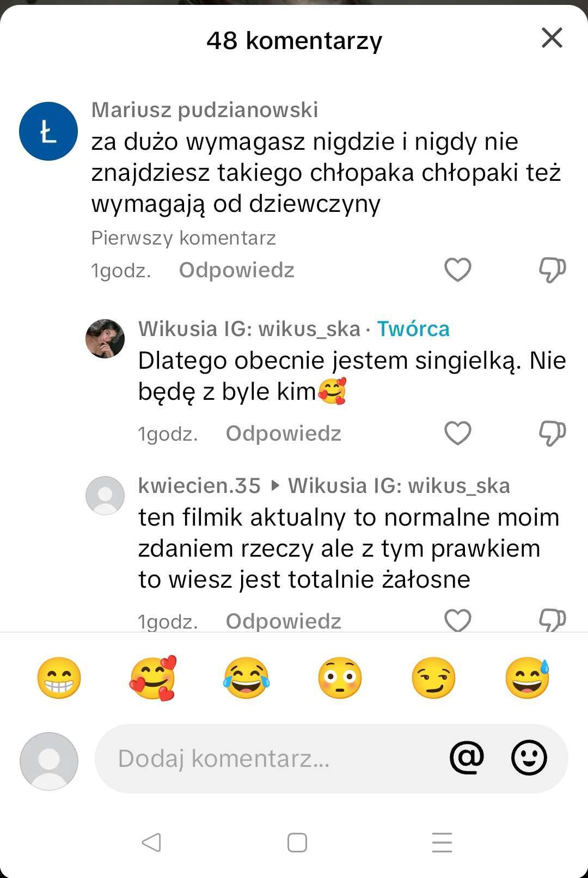Viewport: 588px width, 878px height.
Task: Open Wikusia's profile picture
Action: [x=105, y=339]
